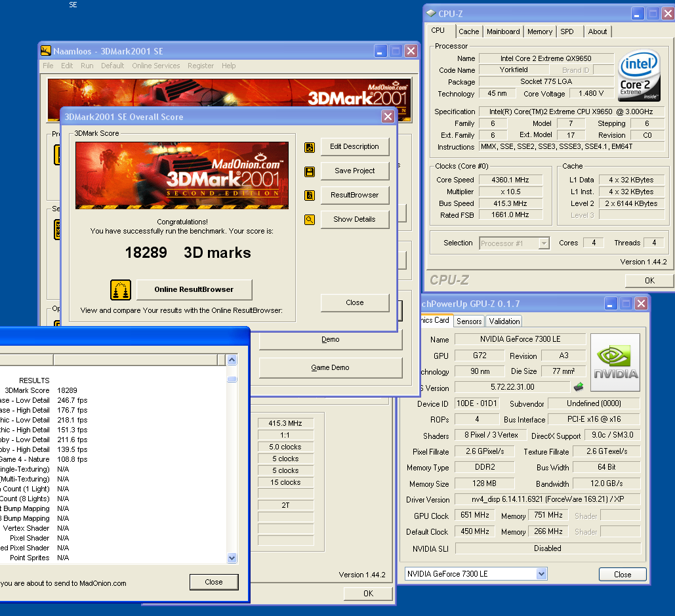Viewport: 675px width, 616px height.
Task: Click the 3DMark Score 18289 results row
Action: [x=113, y=390]
